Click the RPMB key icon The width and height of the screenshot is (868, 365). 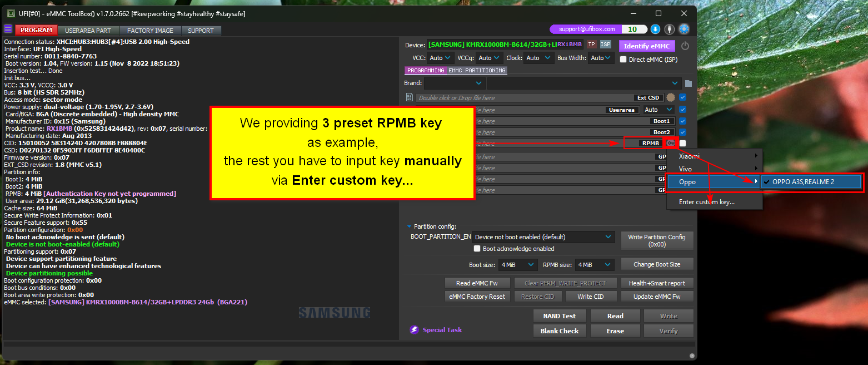click(671, 143)
